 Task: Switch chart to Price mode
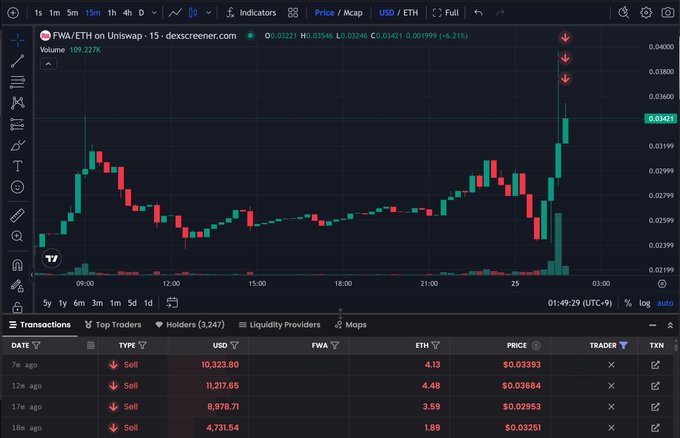tap(324, 13)
